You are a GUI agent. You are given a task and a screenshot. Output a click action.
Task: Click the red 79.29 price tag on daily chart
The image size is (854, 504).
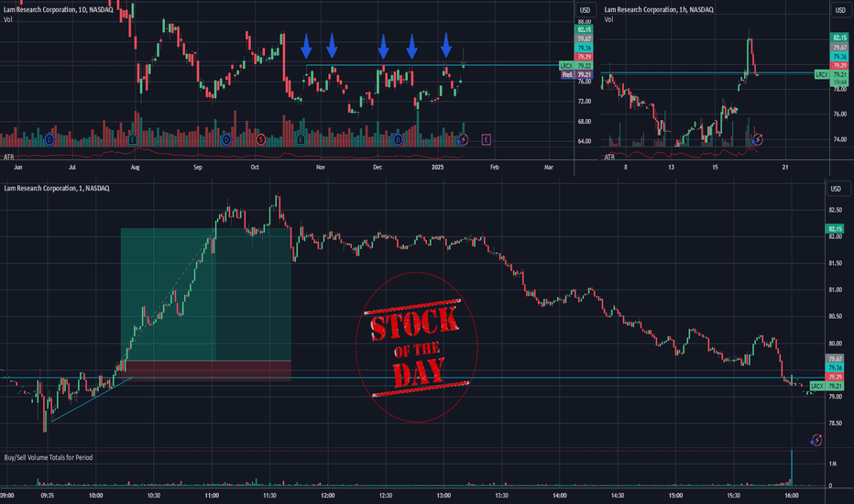(584, 57)
